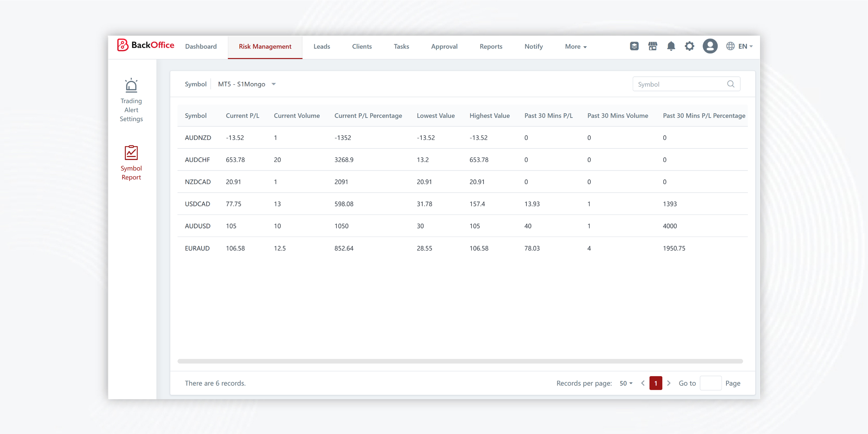Screen dimensions: 868x434
Task: Open the user profile avatar
Action: point(710,46)
